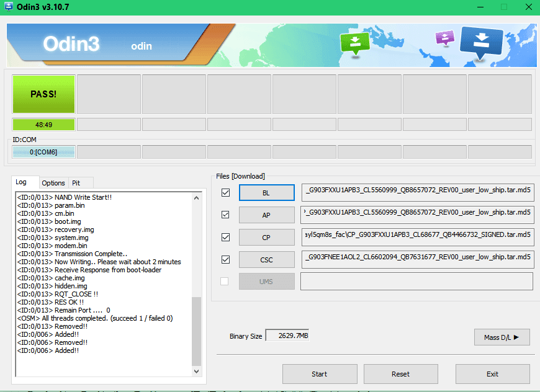Click the 0:[COM6] port box
Viewport: 540px width, 392px height.
43,152
